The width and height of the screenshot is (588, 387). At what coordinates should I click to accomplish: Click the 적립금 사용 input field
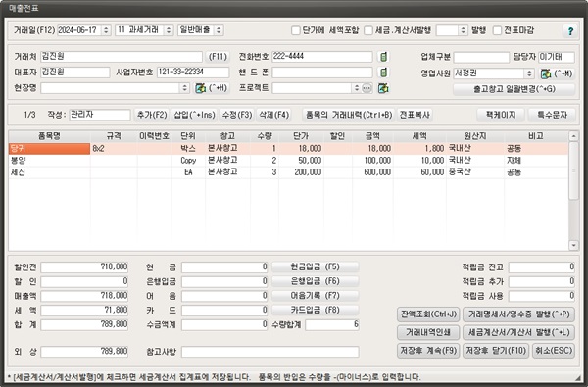pyautogui.click(x=542, y=296)
